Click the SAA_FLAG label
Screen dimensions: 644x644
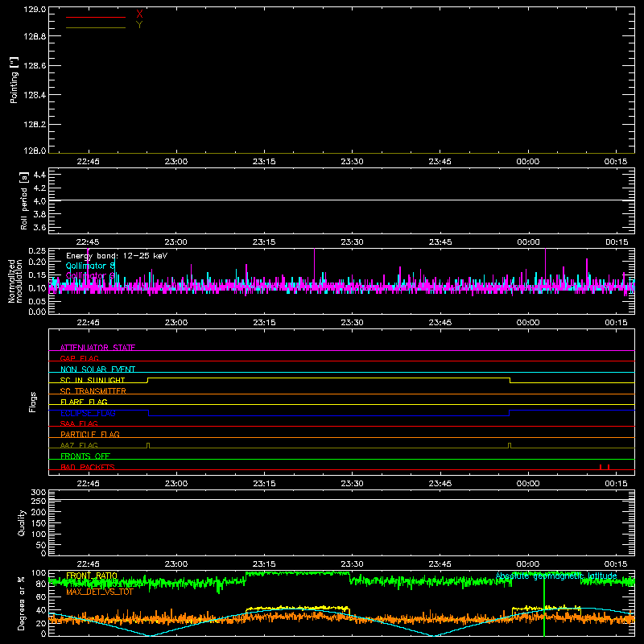[79, 423]
